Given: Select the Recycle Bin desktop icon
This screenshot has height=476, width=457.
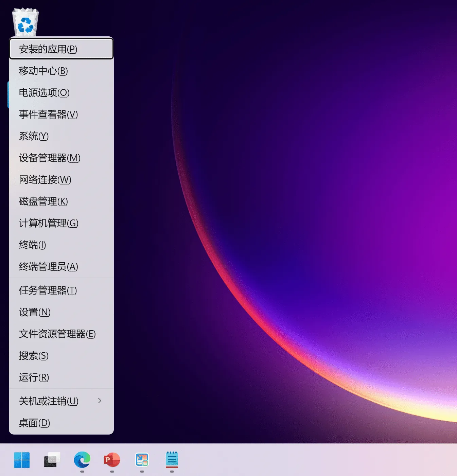Looking at the screenshot, I should [x=25, y=22].
